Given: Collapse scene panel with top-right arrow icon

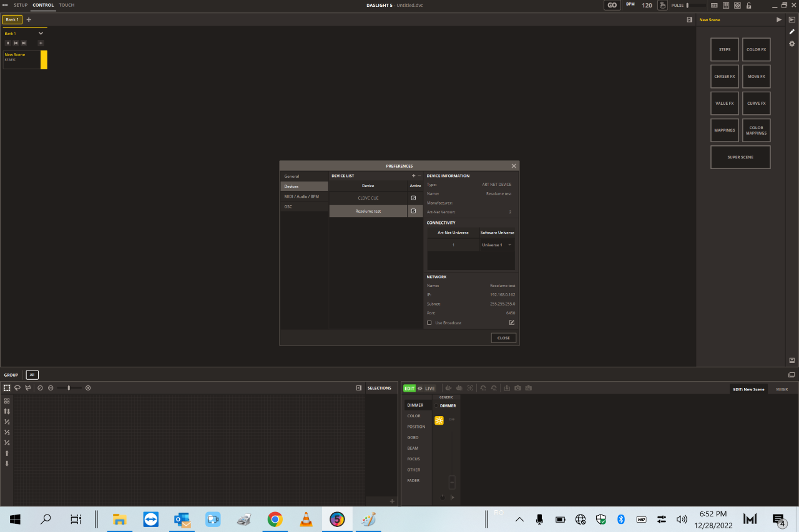Looking at the screenshot, I should pyautogui.click(x=689, y=19).
